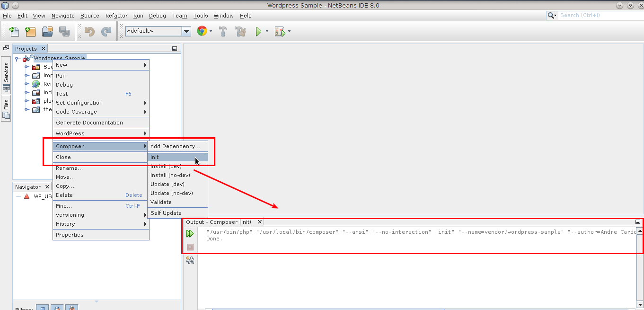Click the Undo arrow icon

coord(89,32)
